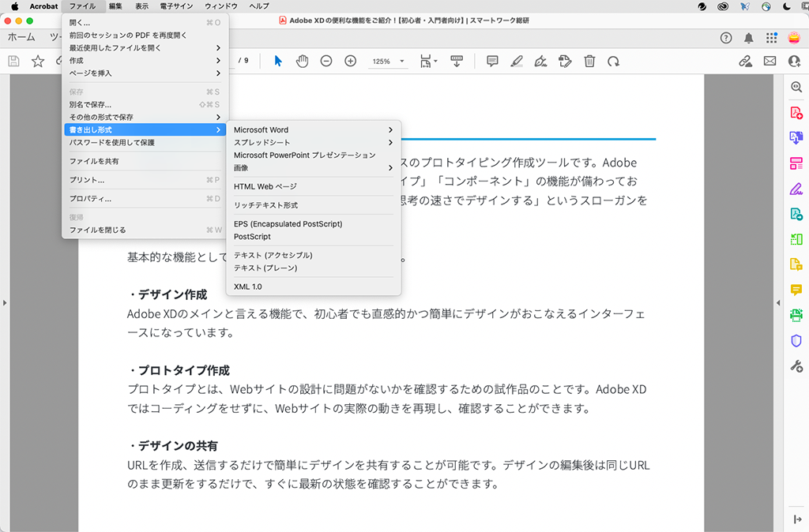
Task: Expand the 作成 submenu
Action: (145, 60)
